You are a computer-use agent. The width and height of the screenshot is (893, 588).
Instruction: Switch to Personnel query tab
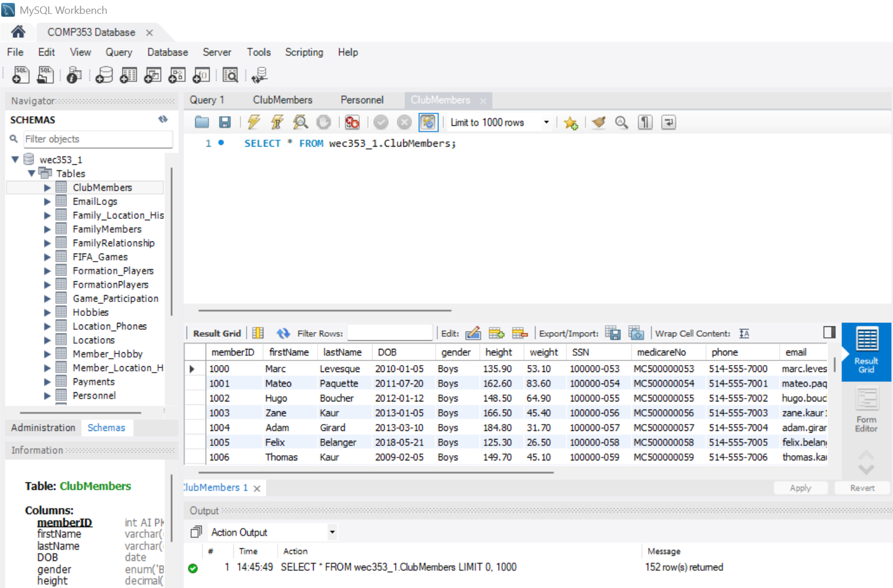point(362,100)
